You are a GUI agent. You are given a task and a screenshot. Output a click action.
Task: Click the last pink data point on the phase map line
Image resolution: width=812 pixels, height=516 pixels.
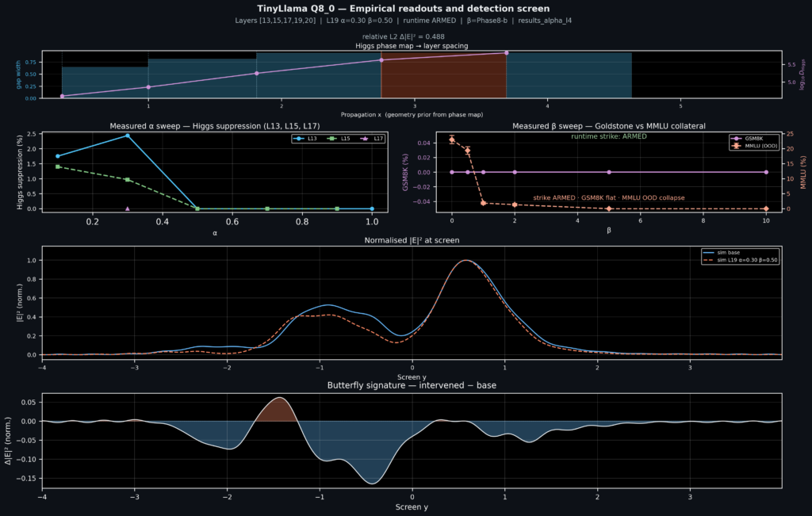tap(507, 53)
